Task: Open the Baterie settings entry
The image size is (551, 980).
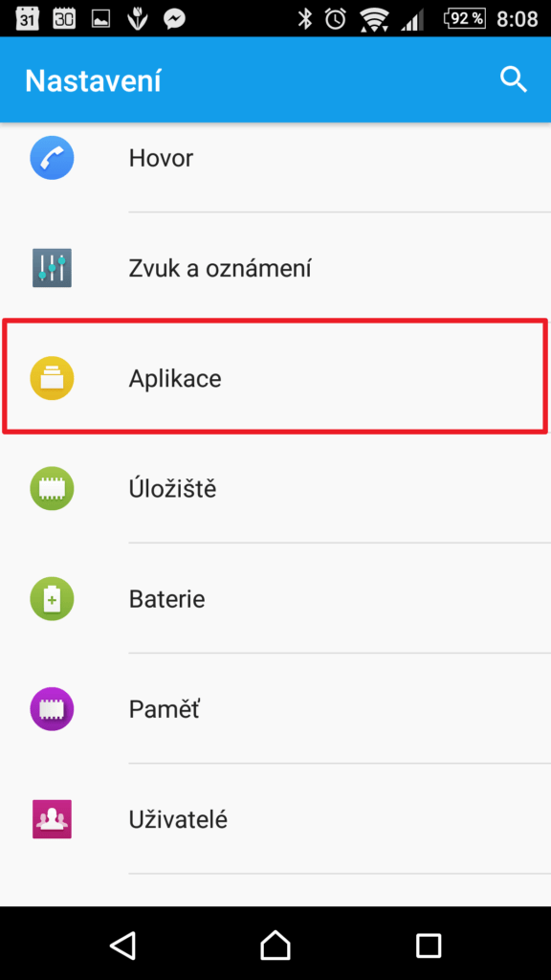Action: 275,599
